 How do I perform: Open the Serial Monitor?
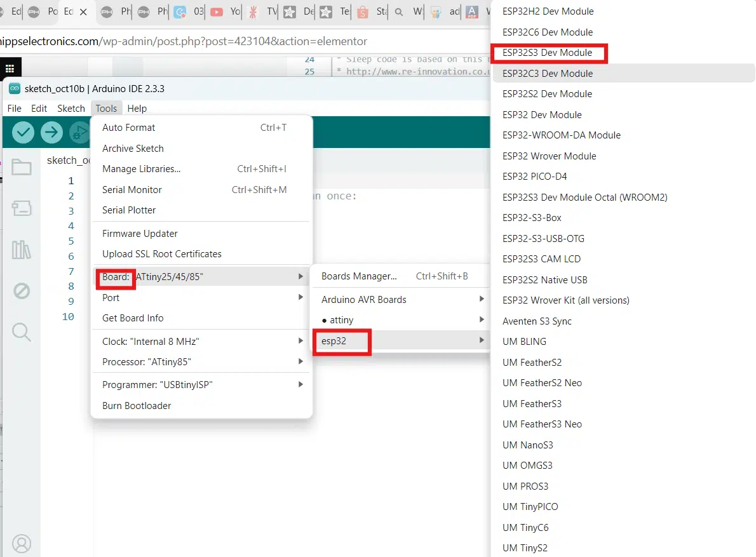pyautogui.click(x=201, y=190)
